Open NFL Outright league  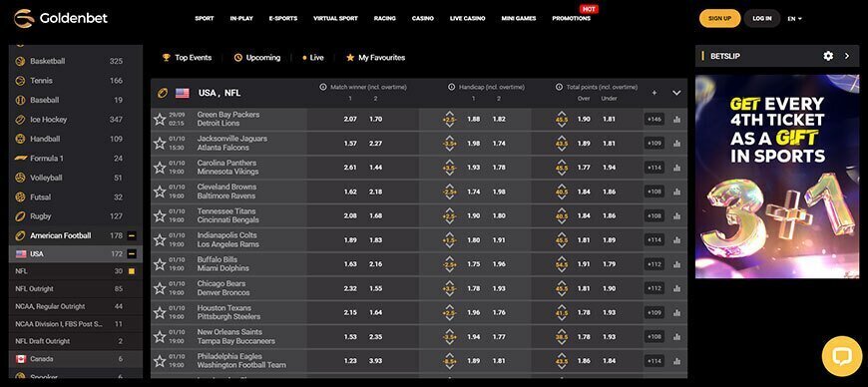tap(75, 289)
